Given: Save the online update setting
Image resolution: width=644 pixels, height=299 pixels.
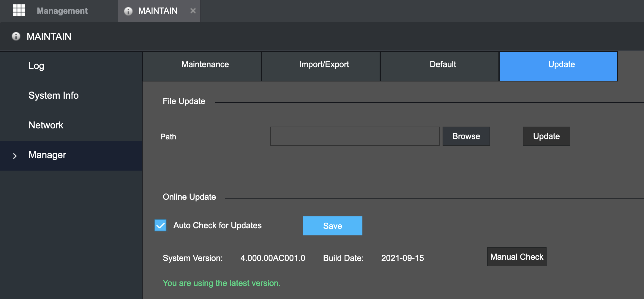Looking at the screenshot, I should 332,226.
